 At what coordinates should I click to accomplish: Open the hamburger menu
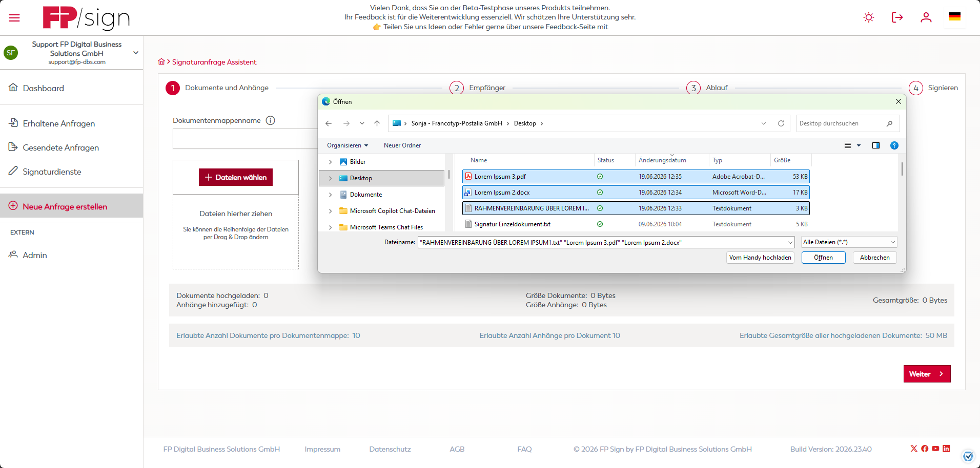coord(14,18)
